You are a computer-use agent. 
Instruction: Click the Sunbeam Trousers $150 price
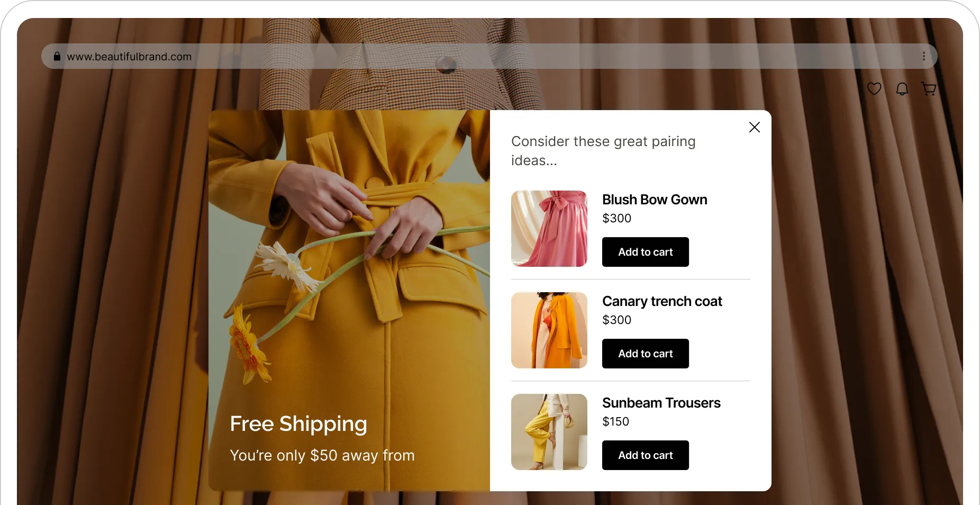pos(616,421)
